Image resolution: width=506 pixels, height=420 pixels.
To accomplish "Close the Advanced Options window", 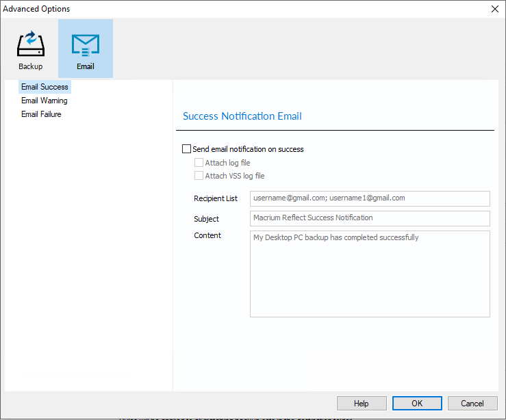I will coord(494,9).
